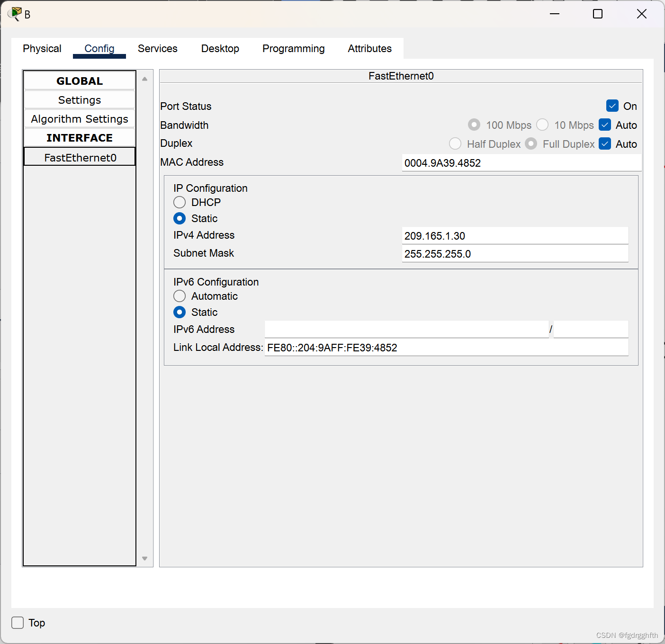665x644 pixels.
Task: Select the 100 Mbps bandwidth option
Action: (474, 125)
